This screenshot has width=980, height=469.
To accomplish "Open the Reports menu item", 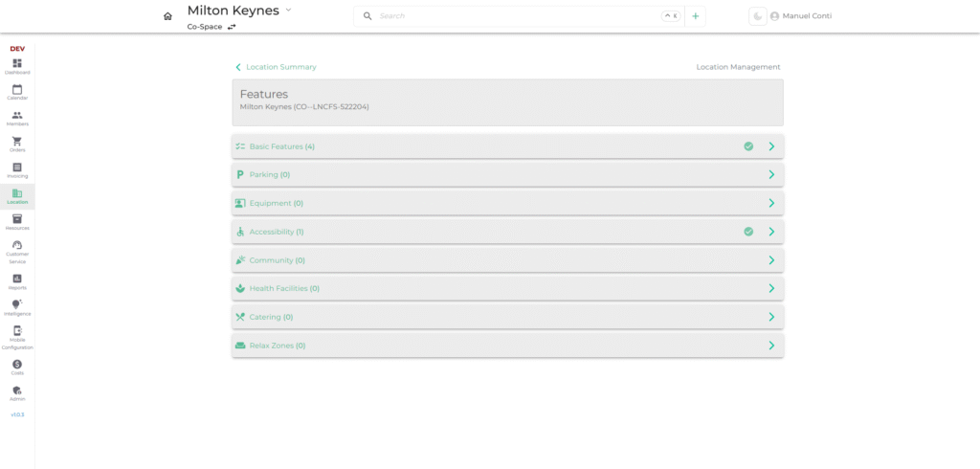I will click(x=17, y=281).
